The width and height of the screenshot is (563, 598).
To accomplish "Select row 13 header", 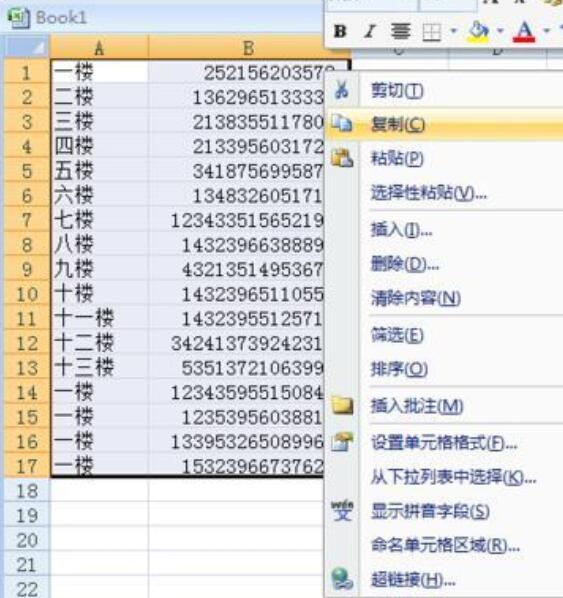I will click(27, 368).
